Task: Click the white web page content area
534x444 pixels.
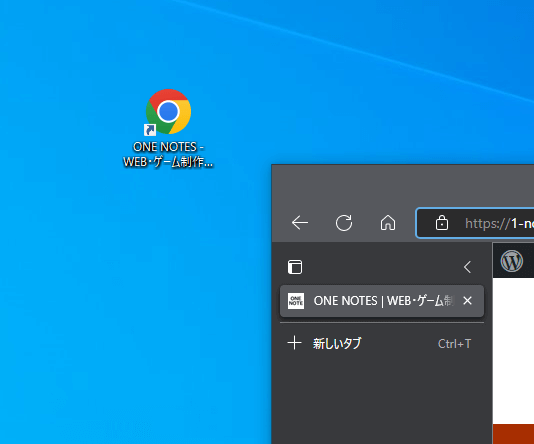Action: point(513,351)
